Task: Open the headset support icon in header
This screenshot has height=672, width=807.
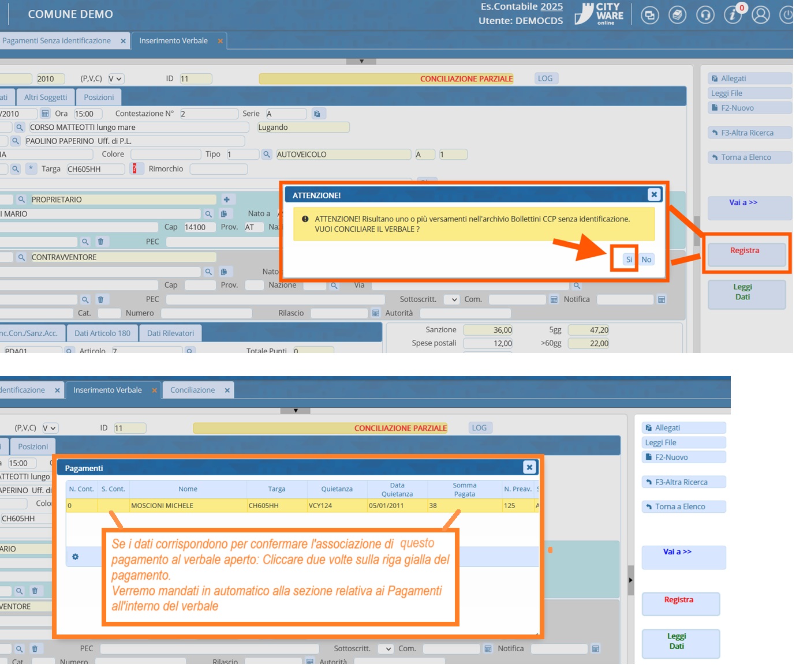Action: click(x=705, y=15)
